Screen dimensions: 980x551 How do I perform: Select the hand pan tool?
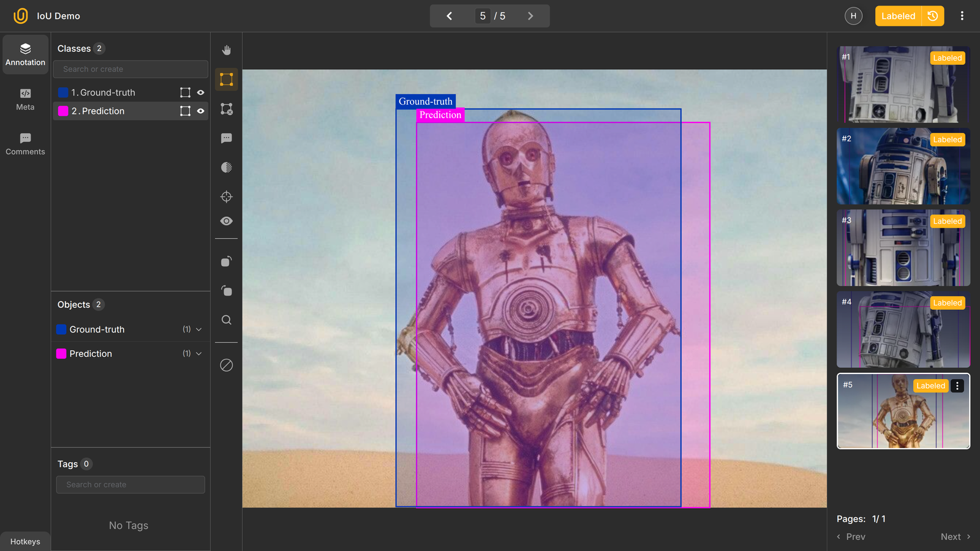click(227, 50)
